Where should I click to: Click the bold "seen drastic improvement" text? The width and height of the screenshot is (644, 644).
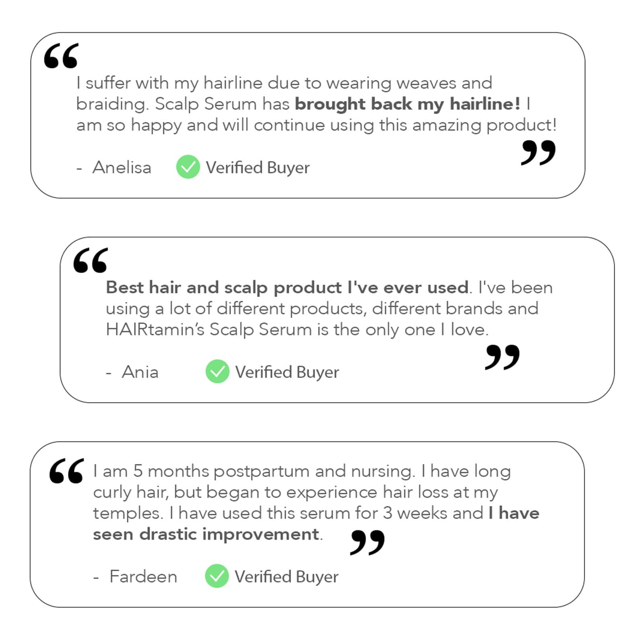click(x=206, y=534)
